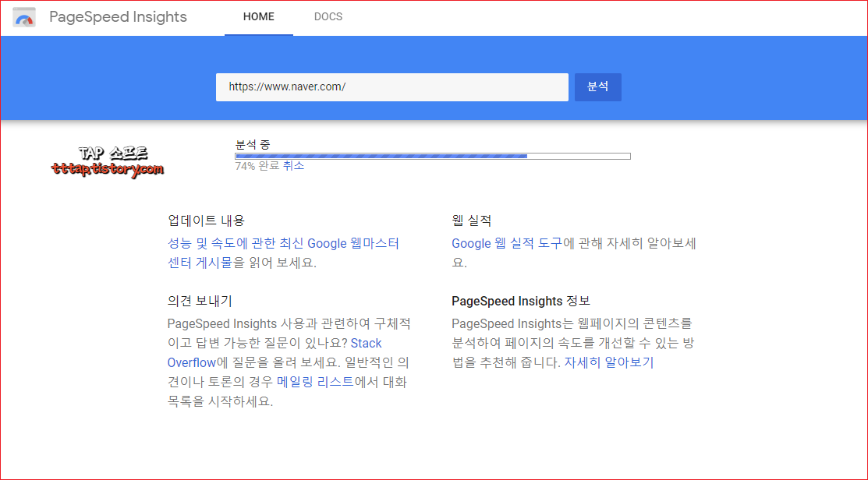Switch to the HOME tab

point(258,17)
